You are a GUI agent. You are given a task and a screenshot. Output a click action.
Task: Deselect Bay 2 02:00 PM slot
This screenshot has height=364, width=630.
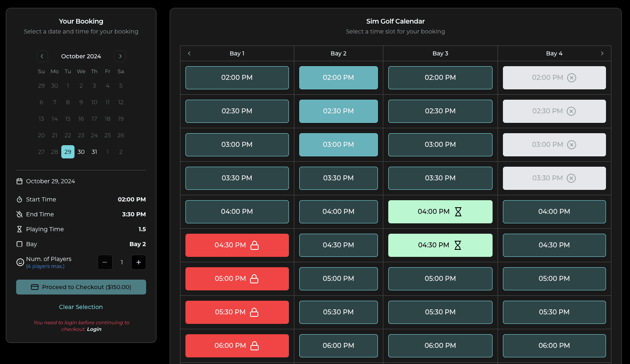pyautogui.click(x=339, y=78)
